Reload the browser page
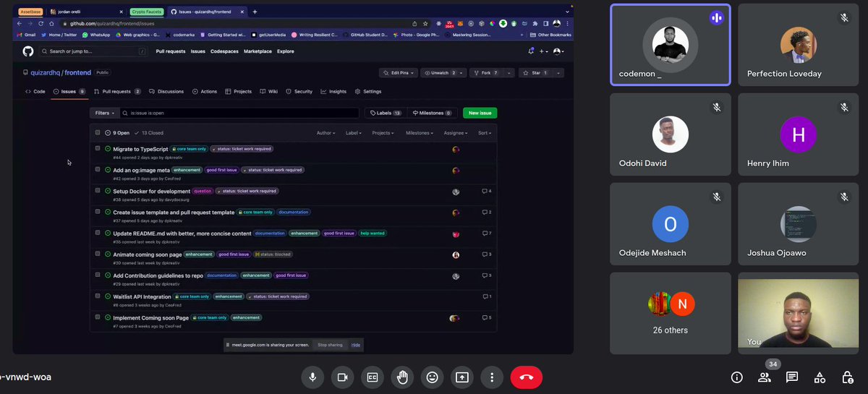Viewport: 868px width, 394px height. pyautogui.click(x=41, y=23)
